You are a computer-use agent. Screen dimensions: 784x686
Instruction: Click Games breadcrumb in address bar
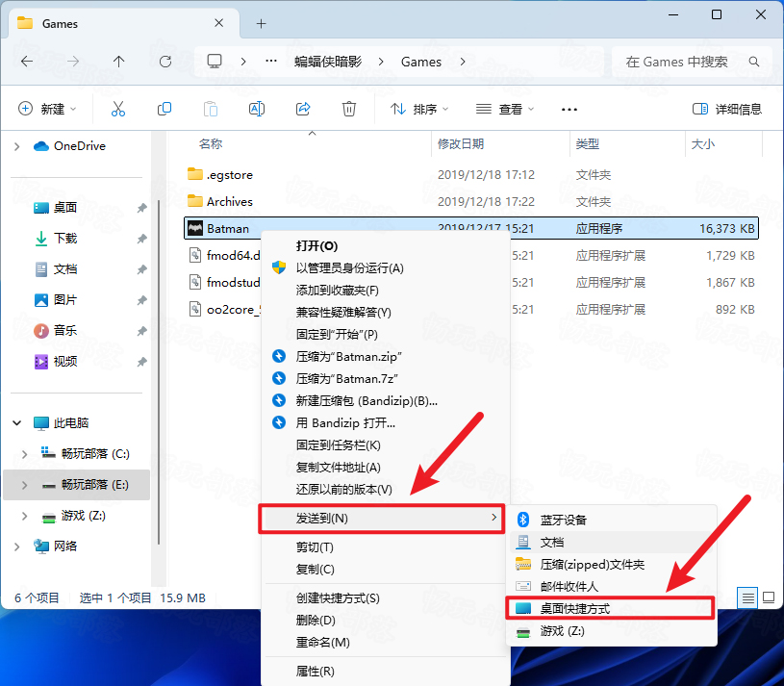tap(421, 62)
